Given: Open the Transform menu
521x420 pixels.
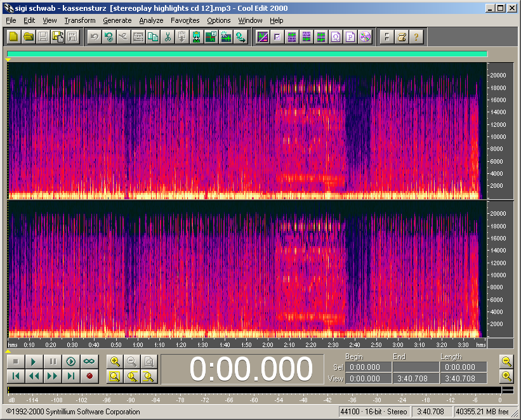Looking at the screenshot, I should pos(80,20).
